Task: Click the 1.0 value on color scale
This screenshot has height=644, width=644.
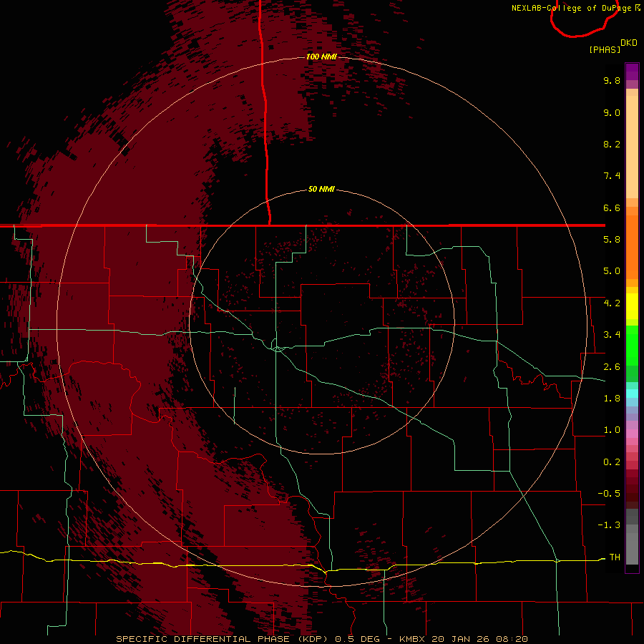Action: point(612,430)
